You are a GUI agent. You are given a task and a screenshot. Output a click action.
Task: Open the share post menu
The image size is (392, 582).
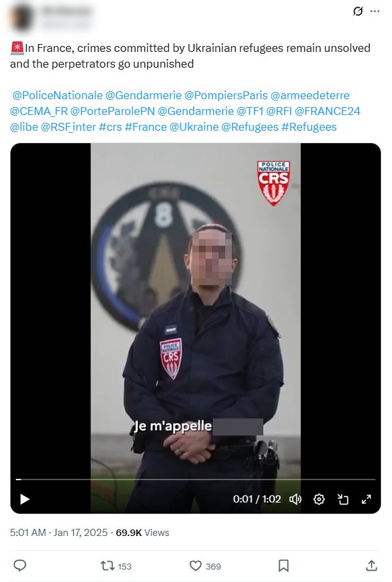[x=372, y=566]
